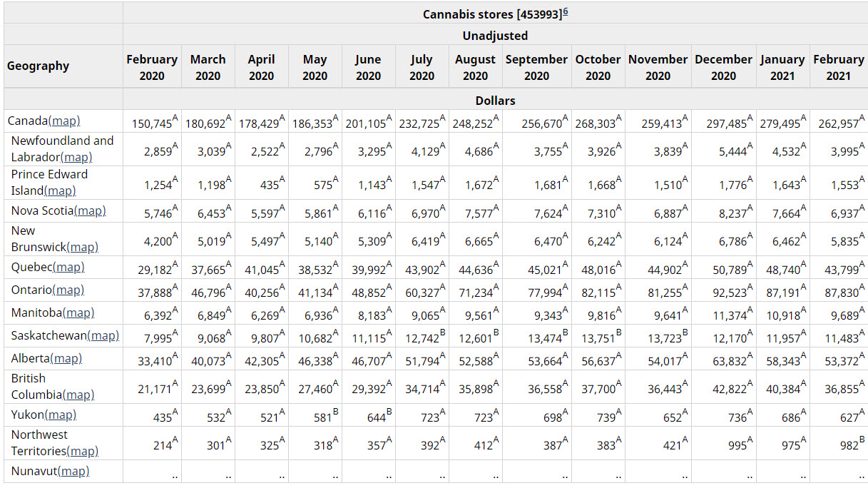The width and height of the screenshot is (868, 498).
Task: Open the Nunavut map link
Action: (73, 471)
